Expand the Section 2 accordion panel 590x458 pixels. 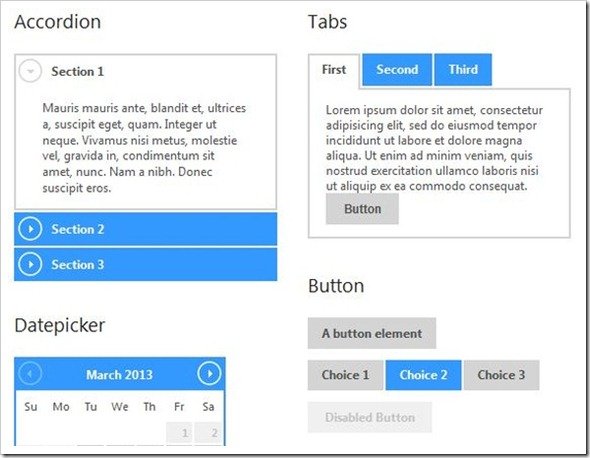[x=146, y=229]
